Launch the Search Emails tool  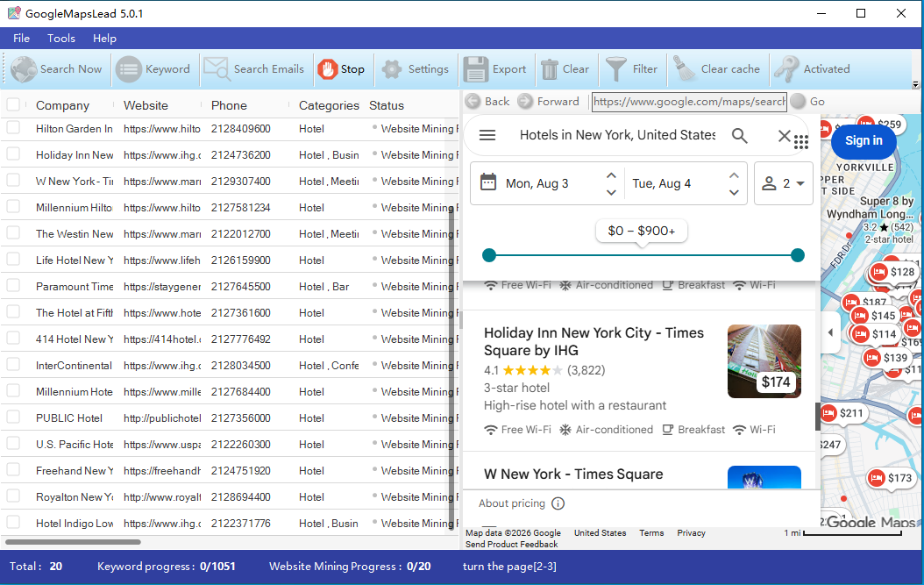(254, 69)
